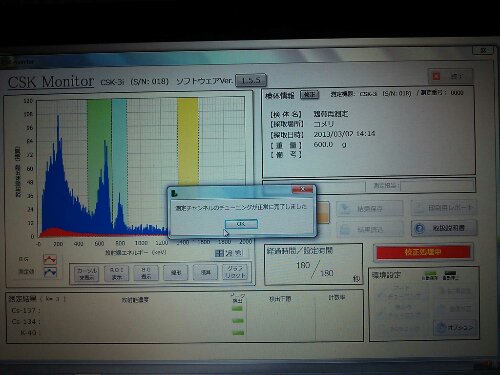
Task: Toggle BG display button
Action: 146,273
